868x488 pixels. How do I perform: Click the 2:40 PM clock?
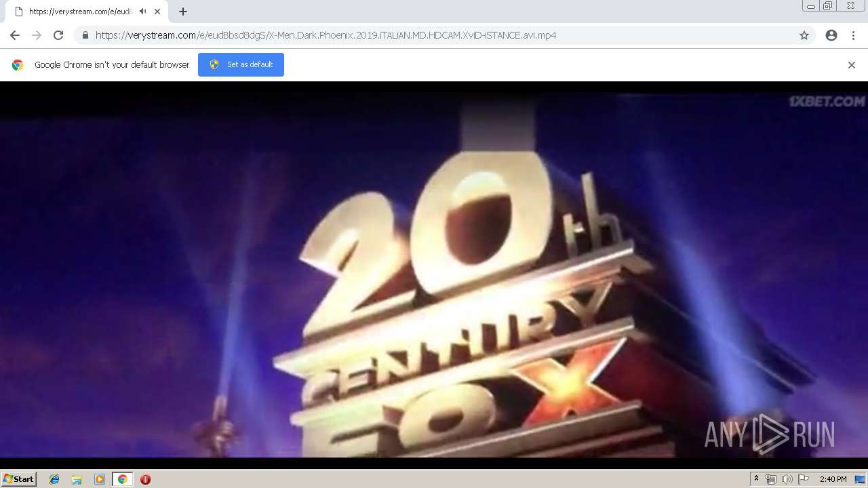coord(833,479)
